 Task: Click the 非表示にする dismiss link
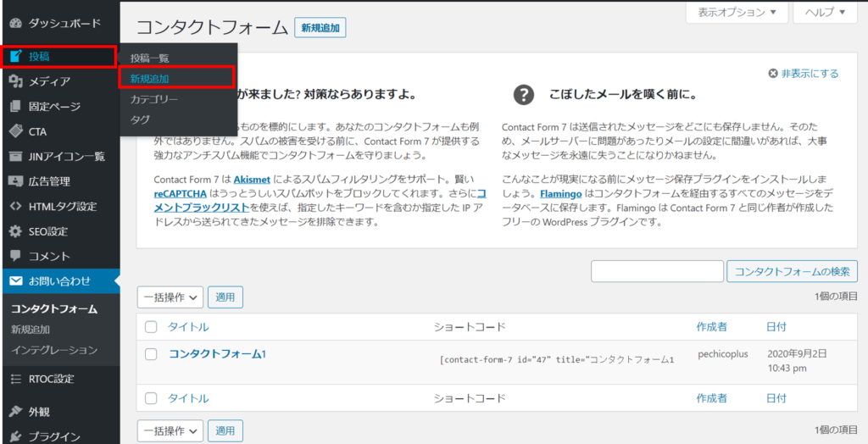[810, 74]
